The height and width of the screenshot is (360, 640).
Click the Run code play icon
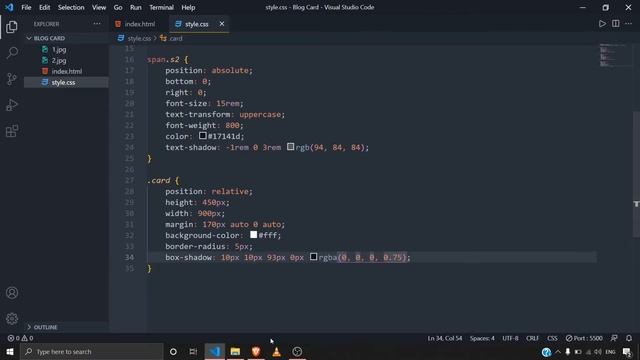(602, 24)
